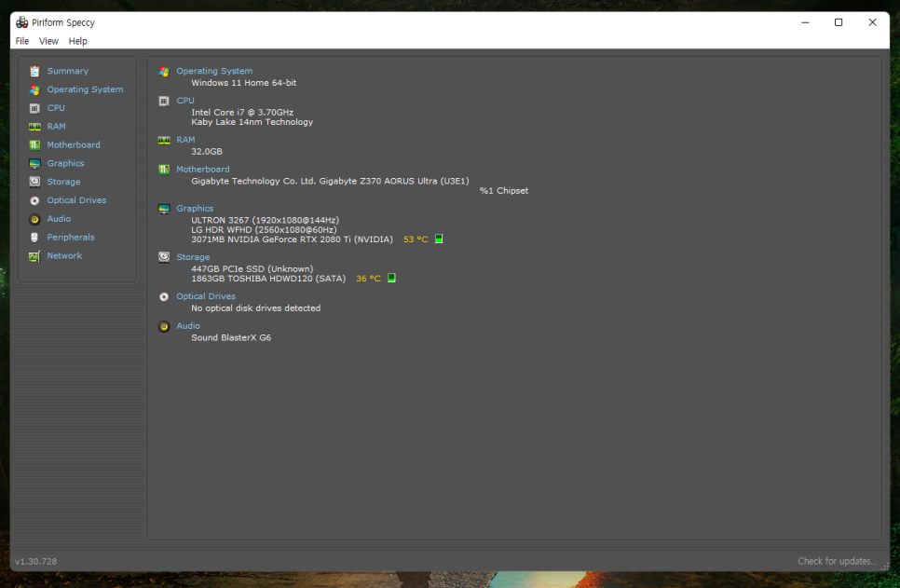Click 'Intel Core i7 @ 3.70GHz' text
This screenshot has height=588, width=900.
click(242, 113)
